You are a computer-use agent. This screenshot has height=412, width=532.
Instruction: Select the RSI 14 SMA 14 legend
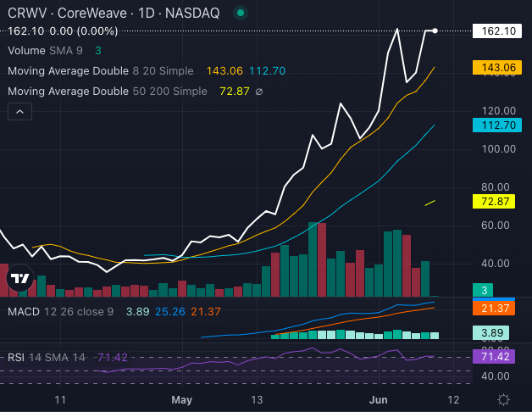click(x=47, y=357)
